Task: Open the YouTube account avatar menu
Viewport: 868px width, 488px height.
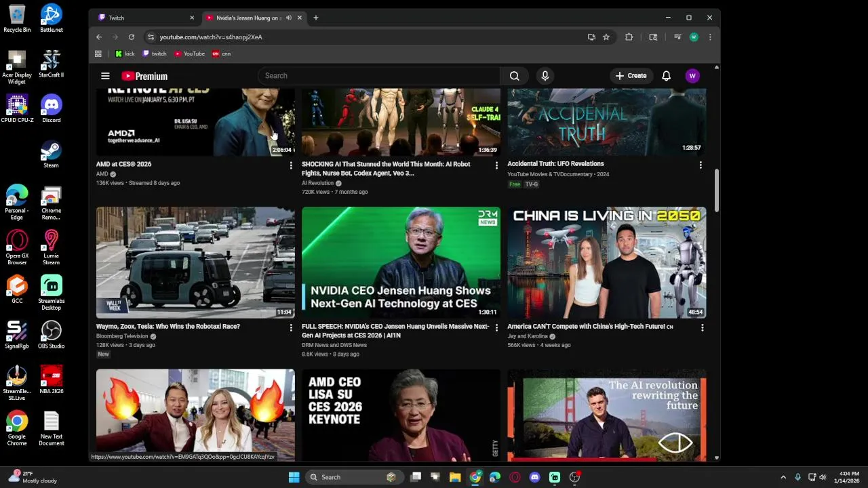Action: 692,76
